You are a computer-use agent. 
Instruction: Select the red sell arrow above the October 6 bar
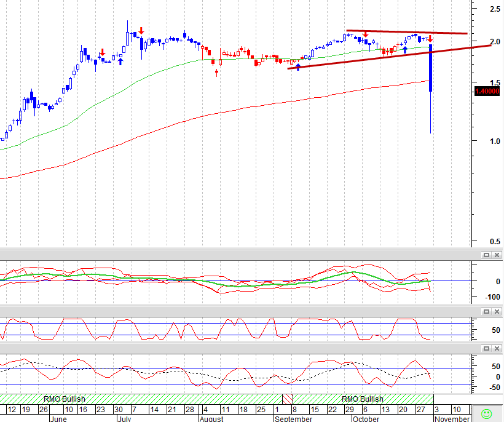tap(366, 34)
